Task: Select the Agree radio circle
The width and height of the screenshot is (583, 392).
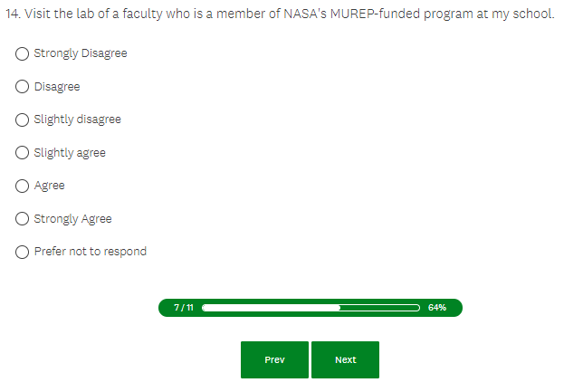Action: click(23, 186)
